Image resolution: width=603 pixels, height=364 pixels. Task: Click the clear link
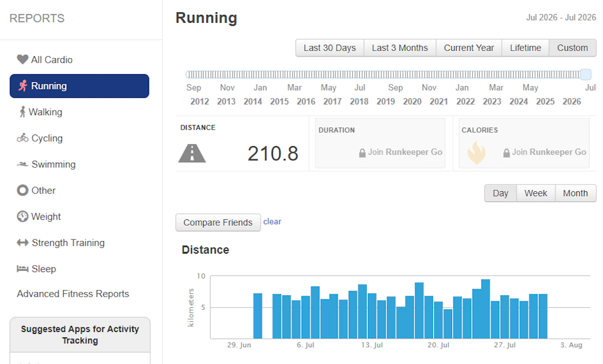(272, 221)
